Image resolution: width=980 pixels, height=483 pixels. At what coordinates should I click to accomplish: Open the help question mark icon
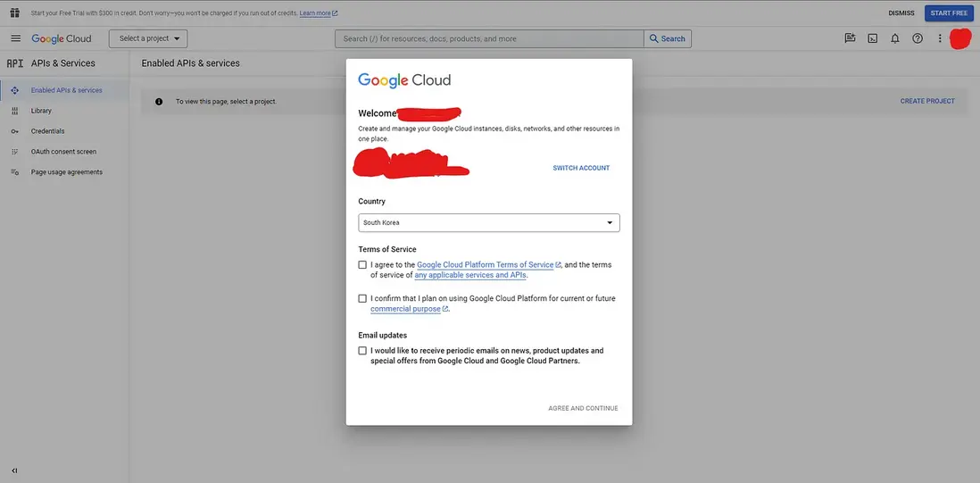(x=918, y=38)
